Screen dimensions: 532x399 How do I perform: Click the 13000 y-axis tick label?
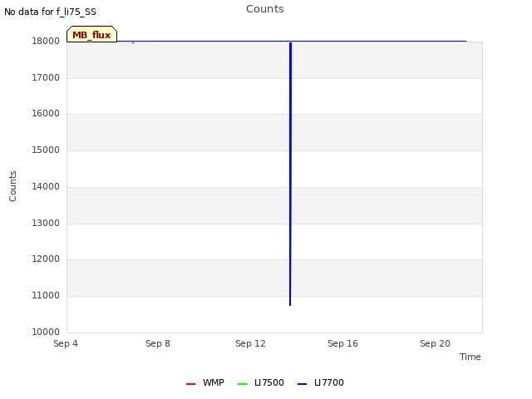pos(46,224)
